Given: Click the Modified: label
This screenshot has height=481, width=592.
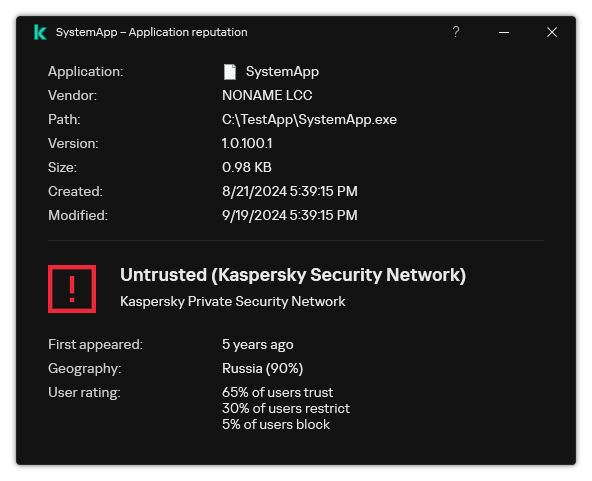Looking at the screenshot, I should pyautogui.click(x=78, y=215).
